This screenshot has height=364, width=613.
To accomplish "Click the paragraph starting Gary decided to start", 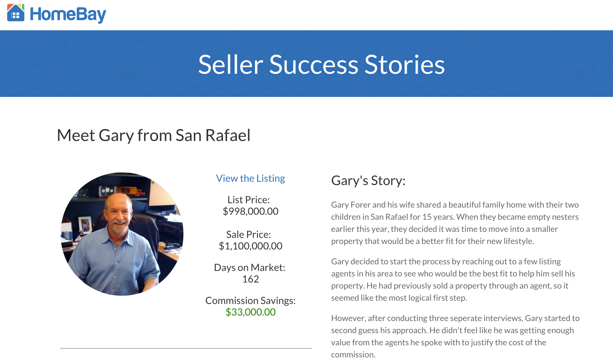I will coord(453,279).
